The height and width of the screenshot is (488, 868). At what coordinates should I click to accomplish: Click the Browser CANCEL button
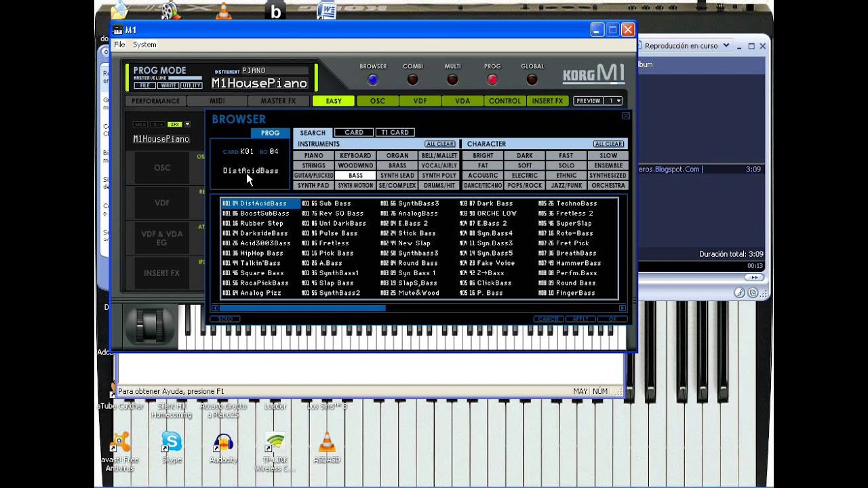coord(549,319)
